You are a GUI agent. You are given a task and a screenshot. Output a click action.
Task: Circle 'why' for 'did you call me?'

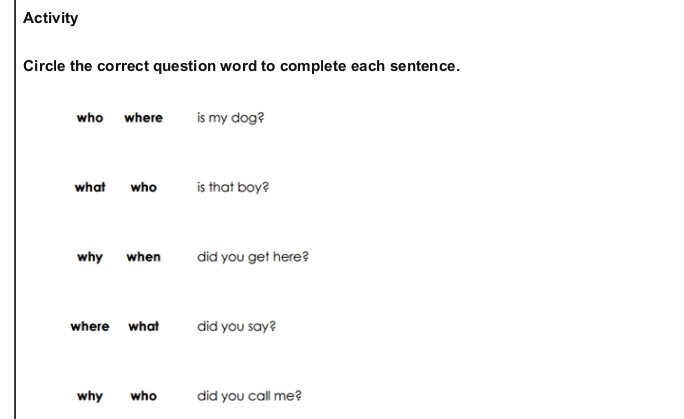coord(90,396)
